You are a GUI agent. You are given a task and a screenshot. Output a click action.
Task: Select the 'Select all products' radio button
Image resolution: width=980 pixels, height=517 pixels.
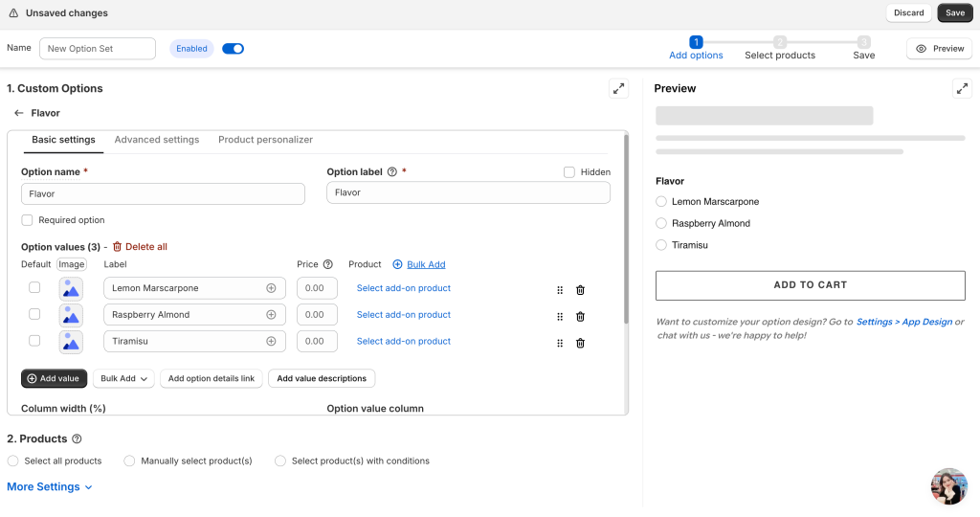12,461
